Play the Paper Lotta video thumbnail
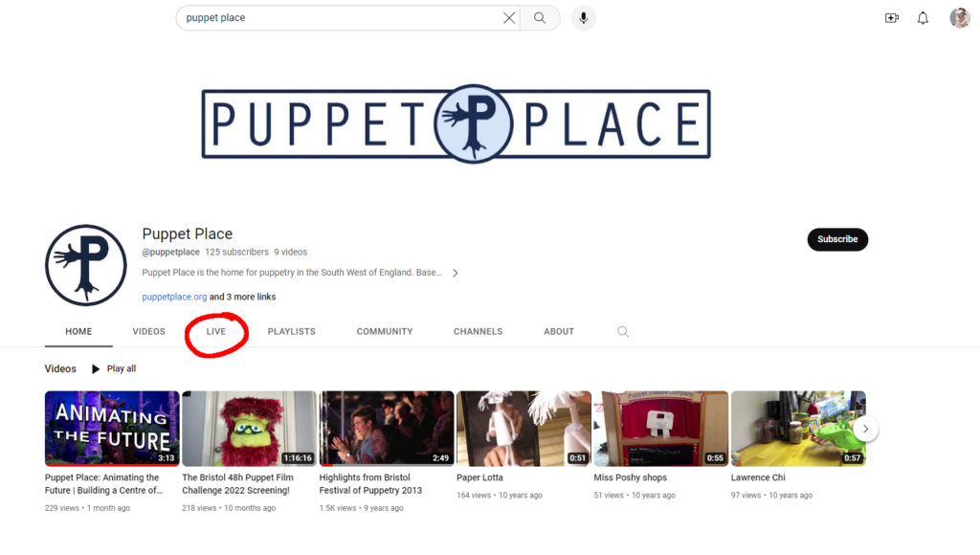This screenshot has height=555, width=980. click(x=523, y=428)
